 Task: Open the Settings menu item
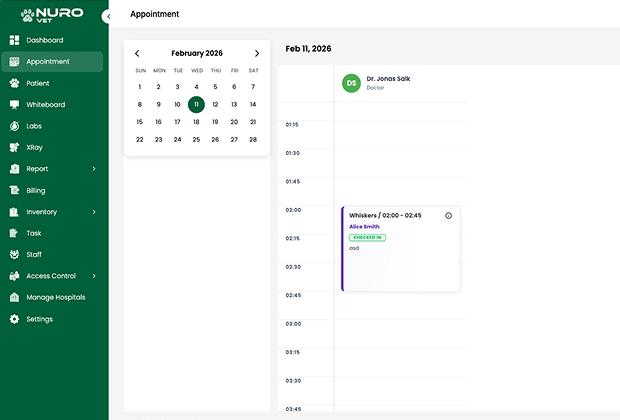point(52,319)
